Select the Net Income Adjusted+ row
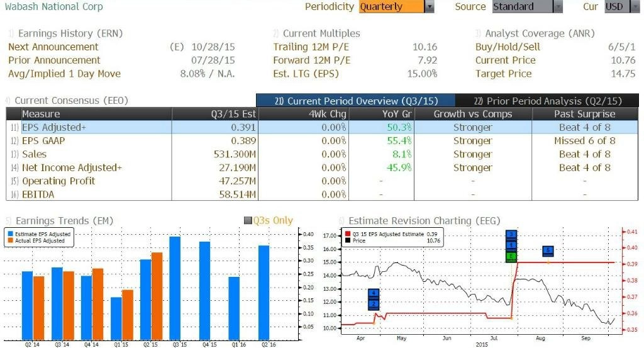The width and height of the screenshot is (644, 348). (x=322, y=167)
